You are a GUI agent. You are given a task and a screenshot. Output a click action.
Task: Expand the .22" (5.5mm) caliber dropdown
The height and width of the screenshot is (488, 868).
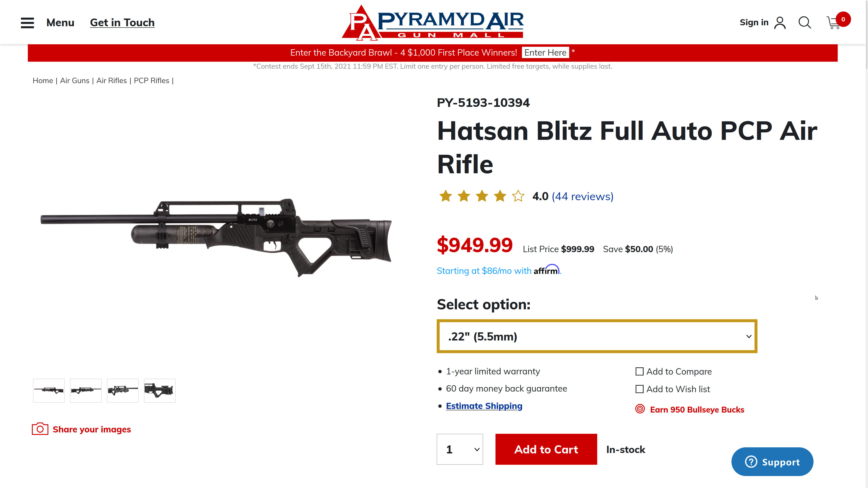click(597, 336)
